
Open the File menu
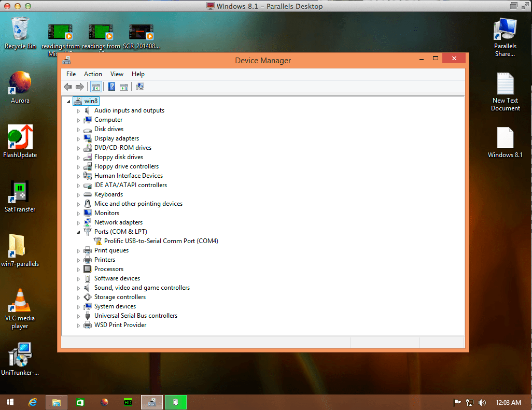71,74
